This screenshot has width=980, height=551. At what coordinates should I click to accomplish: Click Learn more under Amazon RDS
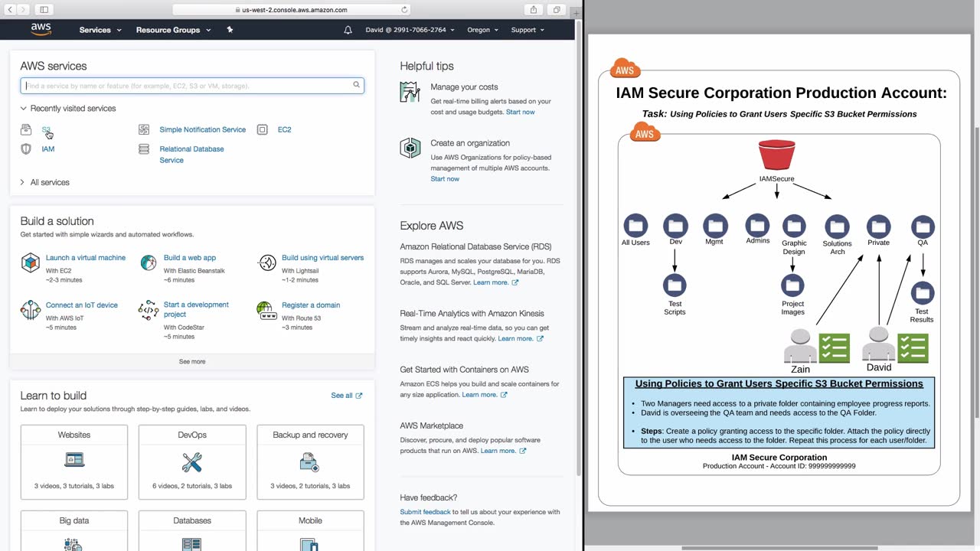pos(496,282)
